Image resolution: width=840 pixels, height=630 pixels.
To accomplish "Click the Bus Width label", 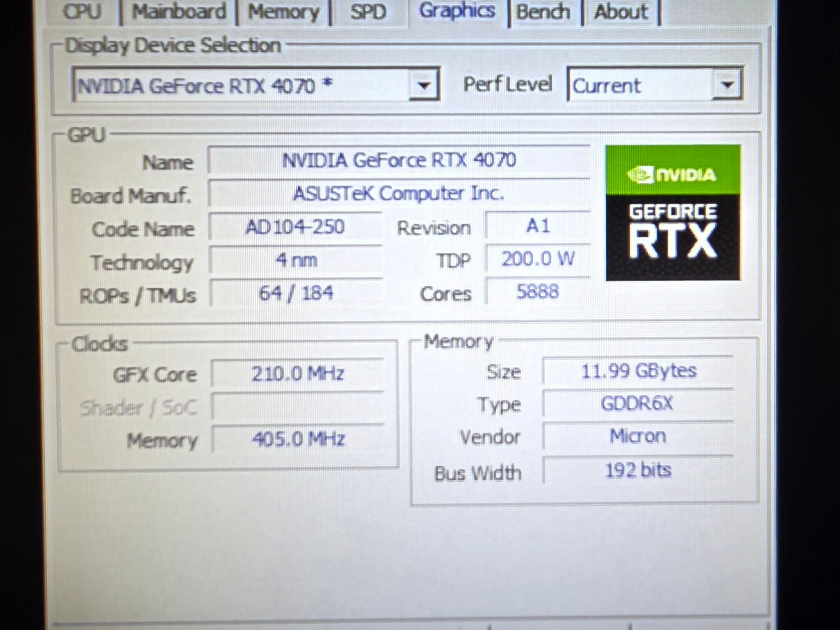I will 478,473.
